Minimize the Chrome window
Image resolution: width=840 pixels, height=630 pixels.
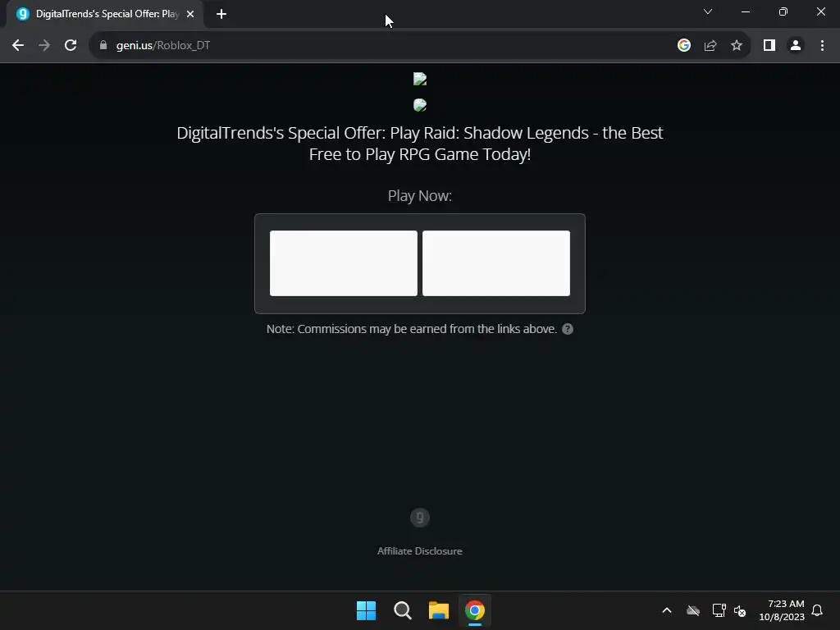click(x=745, y=11)
